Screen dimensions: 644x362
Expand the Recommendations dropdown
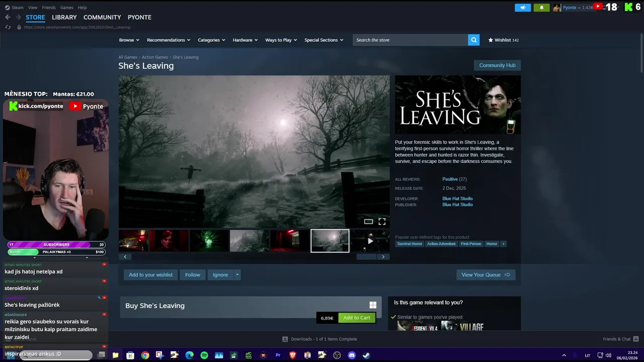[169, 40]
